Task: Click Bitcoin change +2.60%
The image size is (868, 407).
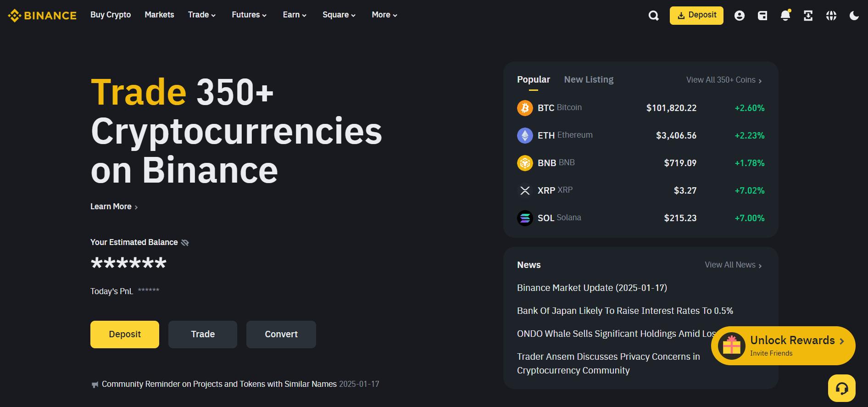Action: click(x=750, y=108)
